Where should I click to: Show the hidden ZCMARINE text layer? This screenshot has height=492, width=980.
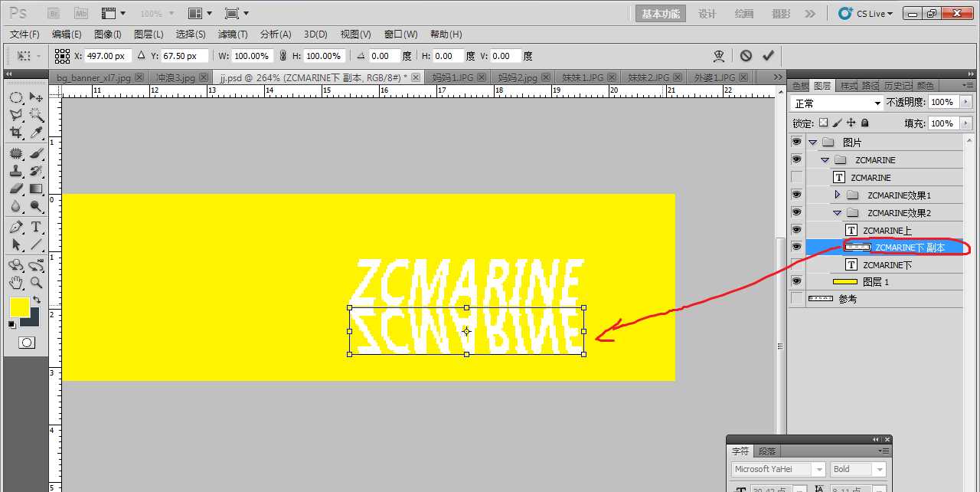coord(797,177)
